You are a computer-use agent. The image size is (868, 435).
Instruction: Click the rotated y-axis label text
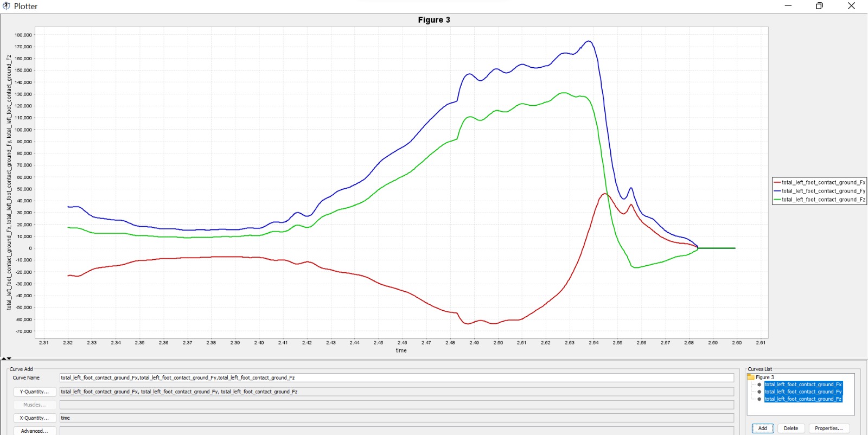pos(9,182)
